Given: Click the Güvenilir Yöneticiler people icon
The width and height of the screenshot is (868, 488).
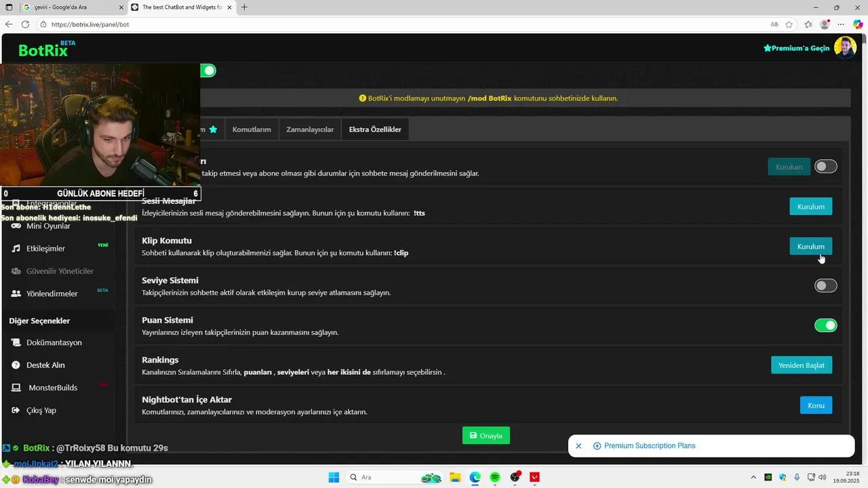Looking at the screenshot, I should pos(16,271).
